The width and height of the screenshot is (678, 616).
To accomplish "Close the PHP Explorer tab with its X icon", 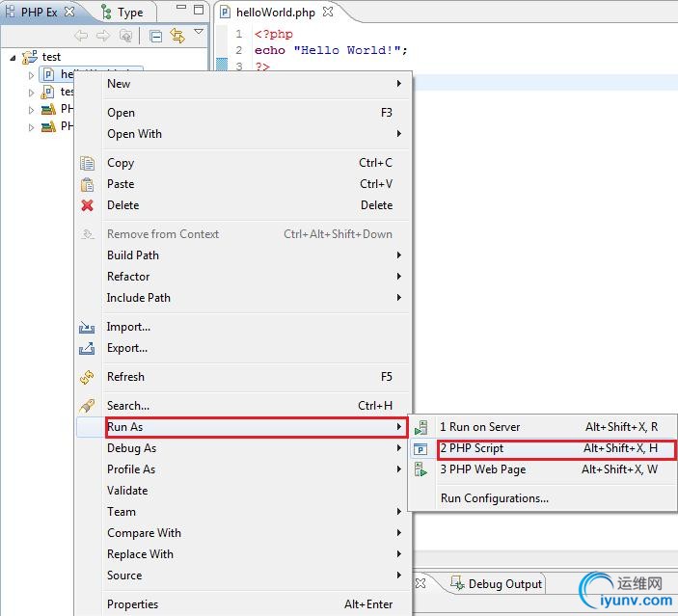I will coord(69,12).
